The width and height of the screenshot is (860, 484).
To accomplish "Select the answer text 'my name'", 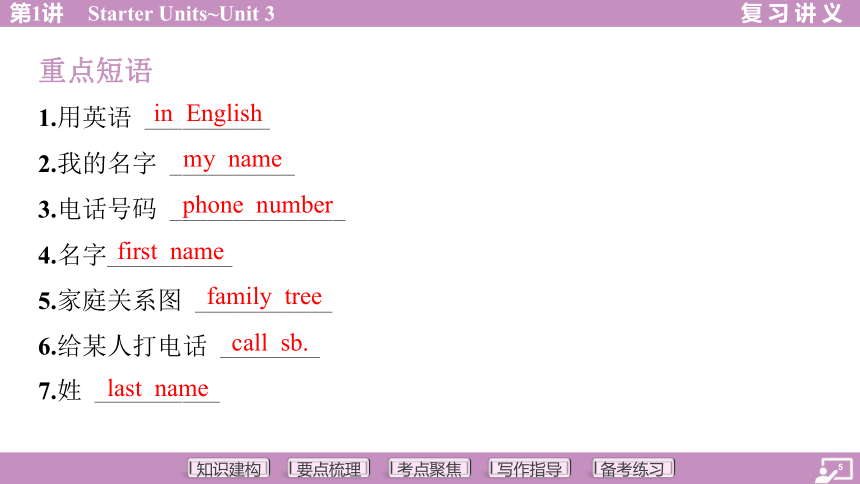I will coord(232,160).
